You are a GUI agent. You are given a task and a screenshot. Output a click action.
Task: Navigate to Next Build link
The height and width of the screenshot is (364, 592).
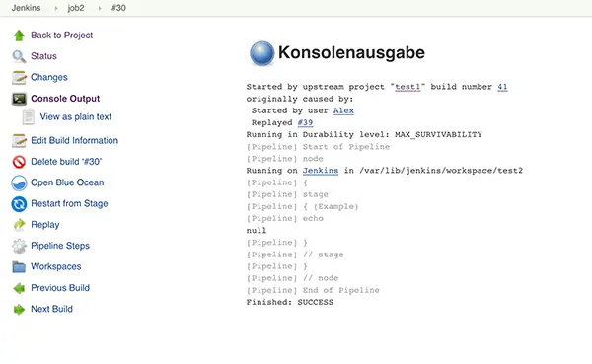click(x=51, y=309)
